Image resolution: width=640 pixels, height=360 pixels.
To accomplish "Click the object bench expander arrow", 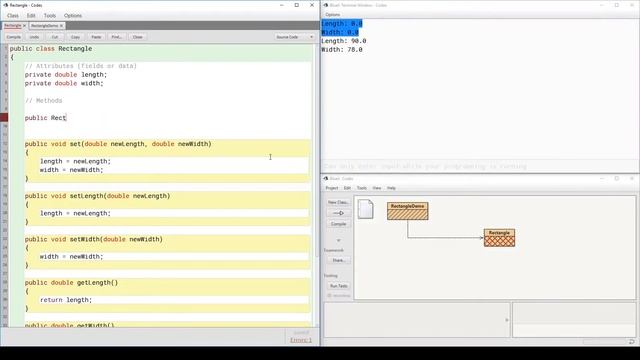I will [x=507, y=320].
